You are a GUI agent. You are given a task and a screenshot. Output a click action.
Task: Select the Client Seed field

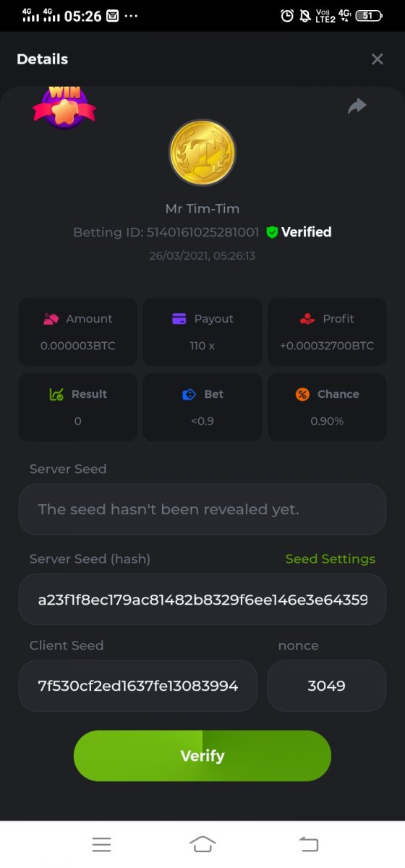coord(138,686)
